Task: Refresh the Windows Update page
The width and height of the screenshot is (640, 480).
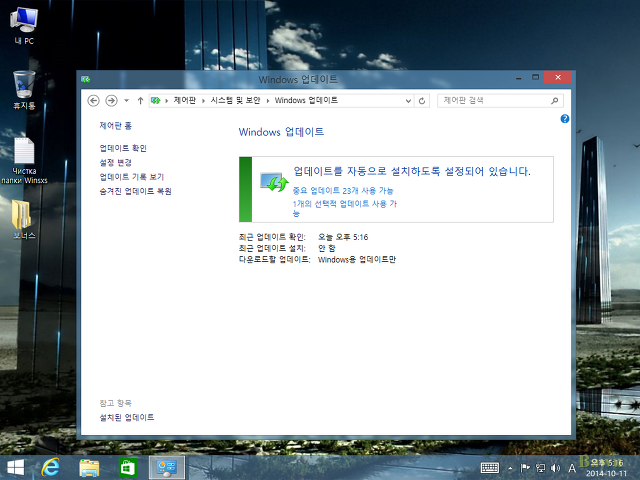Action: click(422, 100)
